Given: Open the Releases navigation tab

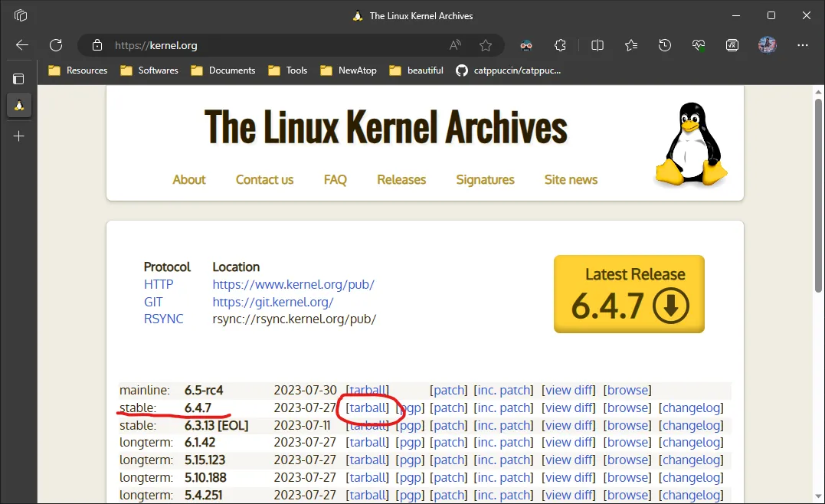Looking at the screenshot, I should point(401,179).
